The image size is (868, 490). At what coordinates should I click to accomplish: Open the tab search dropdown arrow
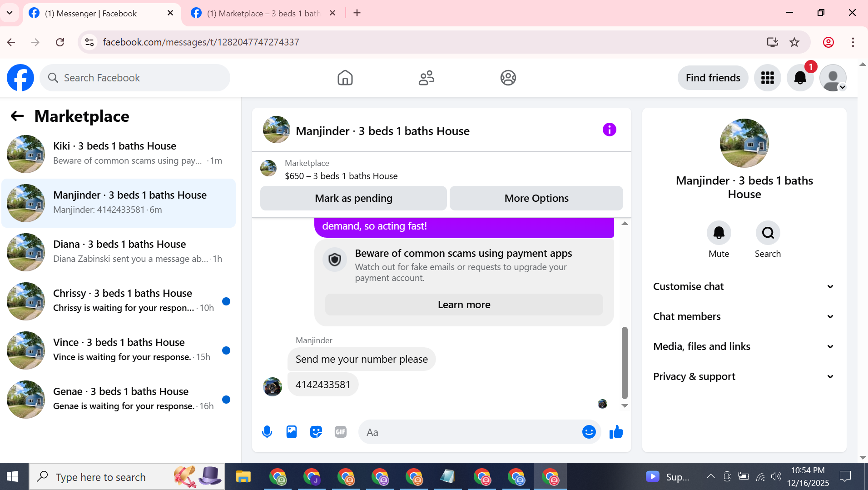pyautogui.click(x=10, y=13)
